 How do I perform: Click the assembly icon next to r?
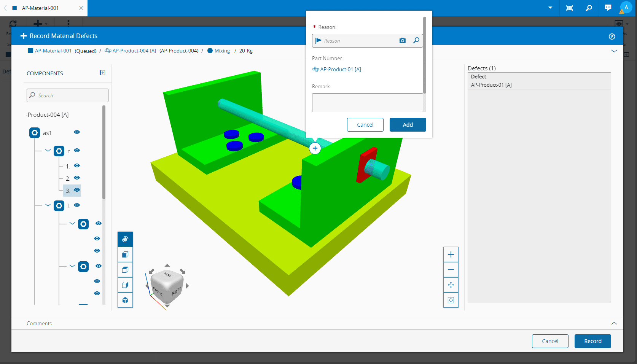59,151
